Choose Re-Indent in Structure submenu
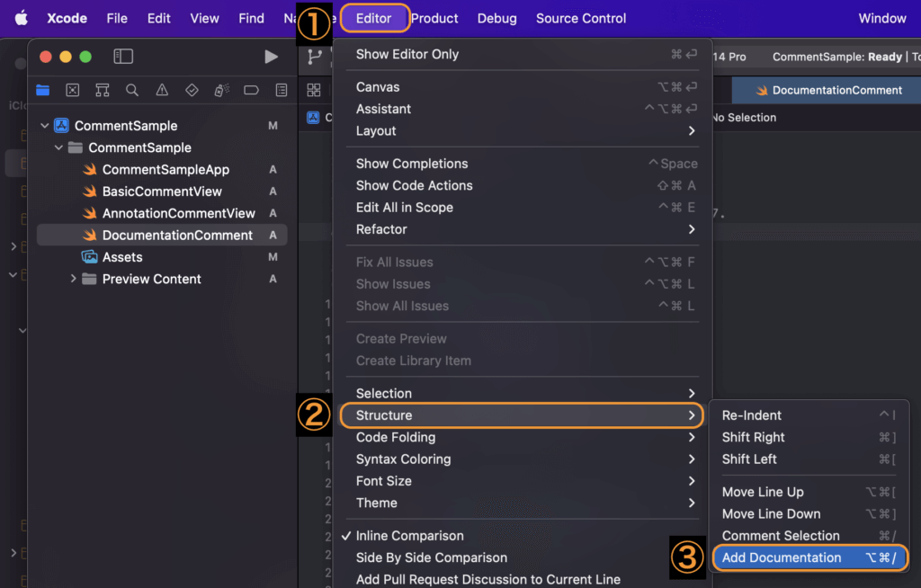Image resolution: width=921 pixels, height=588 pixels. click(x=809, y=415)
